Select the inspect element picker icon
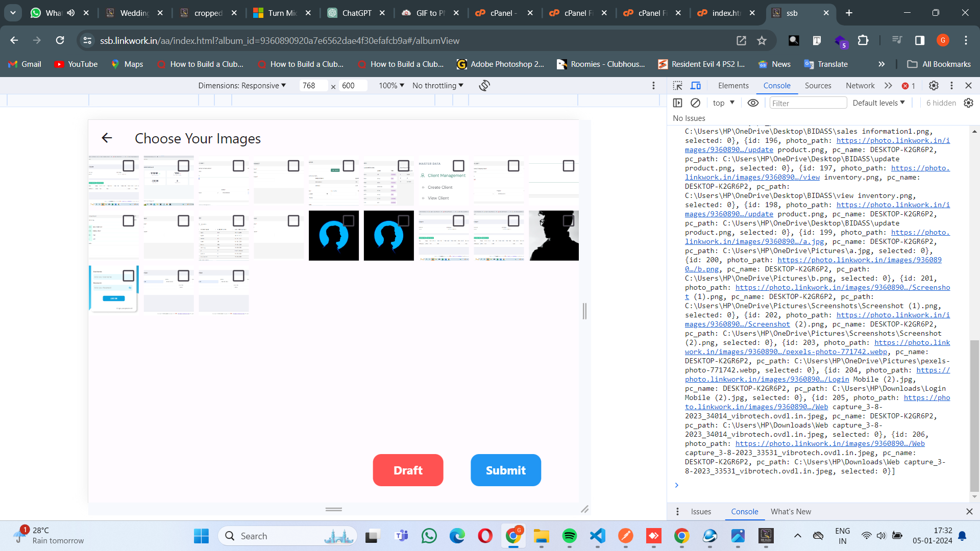Screen dimensions: 980x551 tap(677, 86)
